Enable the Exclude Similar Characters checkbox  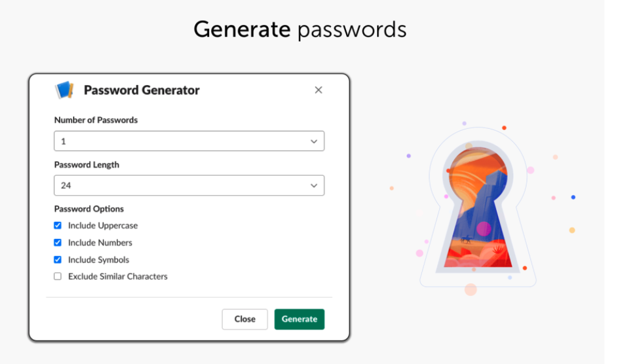(x=58, y=276)
